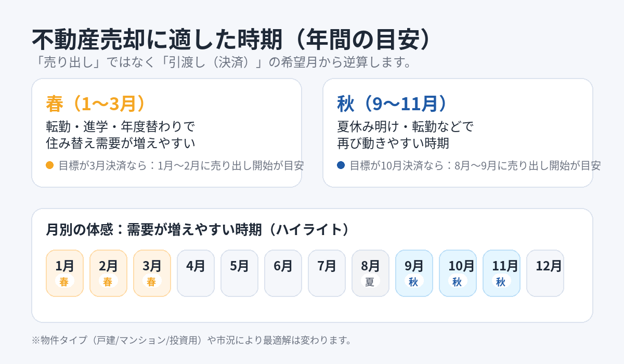
Task: Select the 10月 month tile
Action: point(458,273)
